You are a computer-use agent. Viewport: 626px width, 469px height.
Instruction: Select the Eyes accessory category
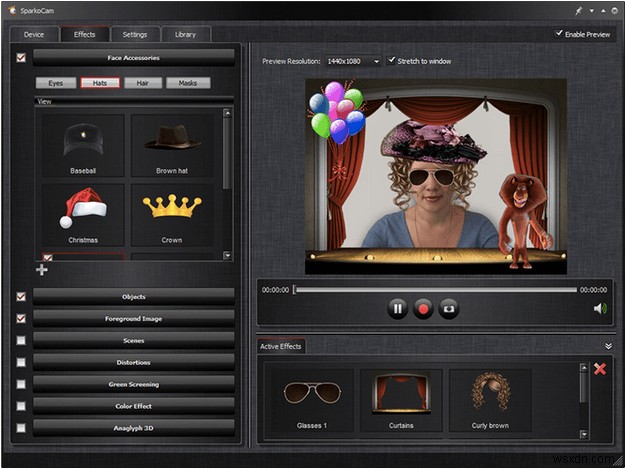click(x=57, y=83)
